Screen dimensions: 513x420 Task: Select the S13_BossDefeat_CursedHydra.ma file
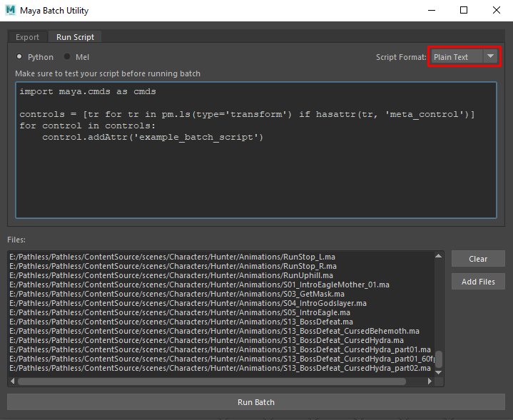[221, 340]
